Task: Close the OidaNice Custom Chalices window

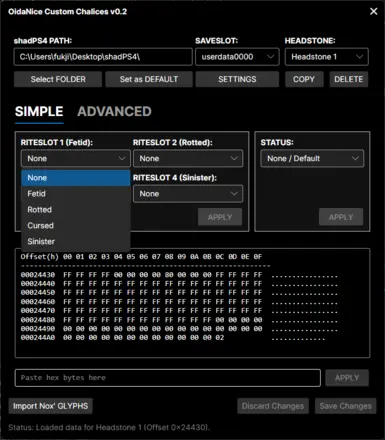Action: pyautogui.click(x=374, y=11)
